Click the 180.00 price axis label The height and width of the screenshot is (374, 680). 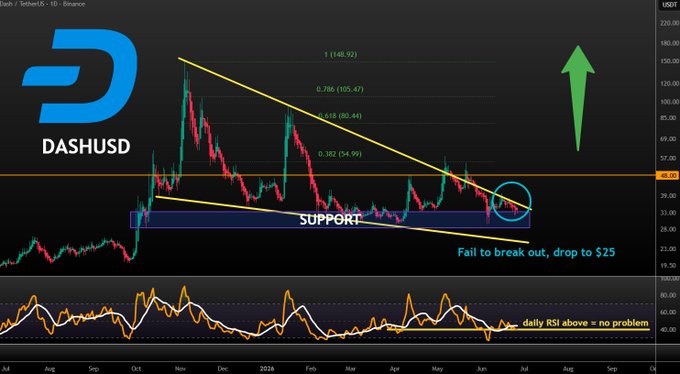[x=670, y=43]
